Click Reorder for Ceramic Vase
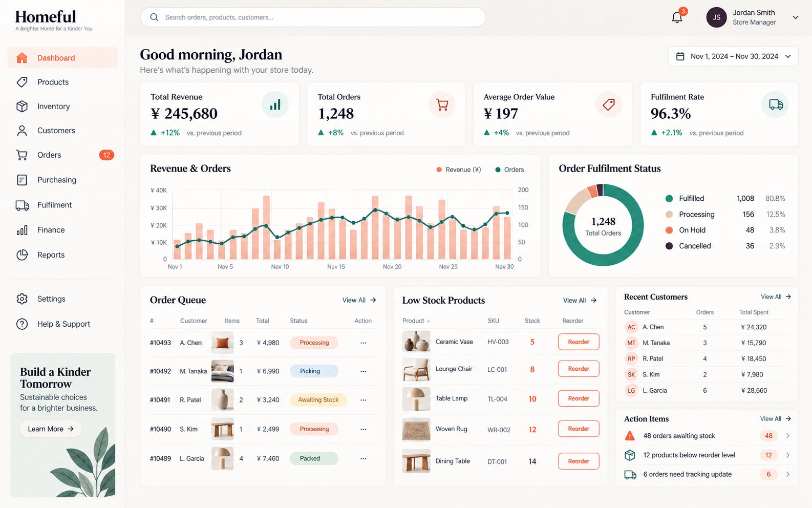This screenshot has width=812, height=508. [x=579, y=342]
